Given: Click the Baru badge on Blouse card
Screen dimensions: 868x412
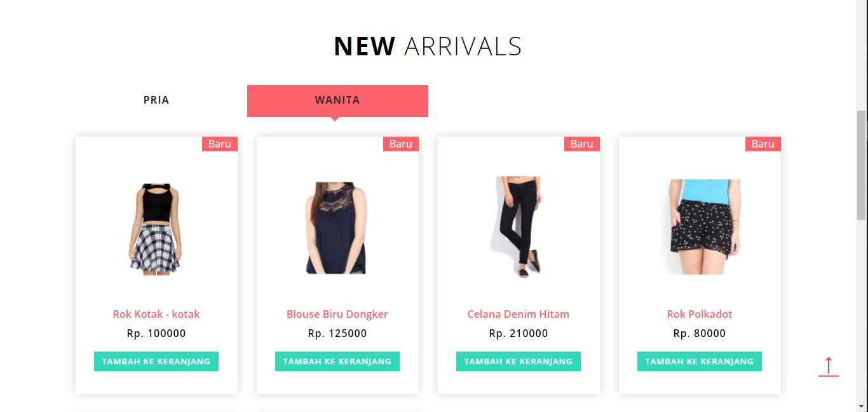Looking at the screenshot, I should tap(401, 144).
